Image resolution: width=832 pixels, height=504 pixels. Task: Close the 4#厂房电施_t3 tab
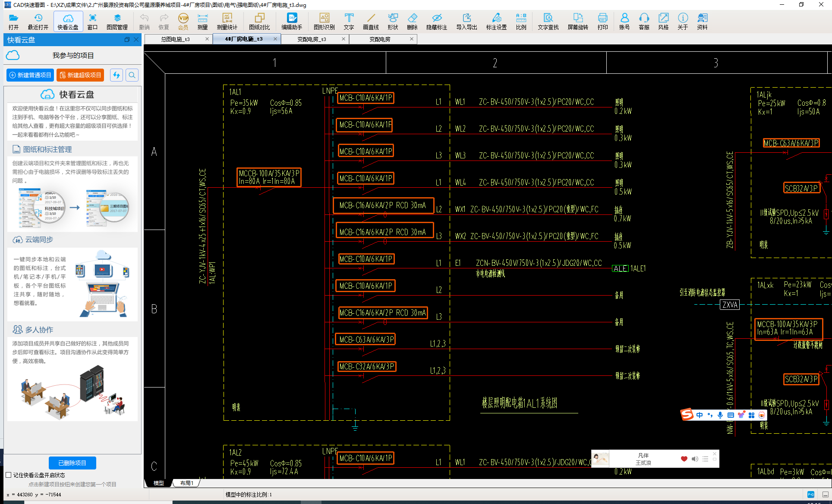(x=275, y=39)
